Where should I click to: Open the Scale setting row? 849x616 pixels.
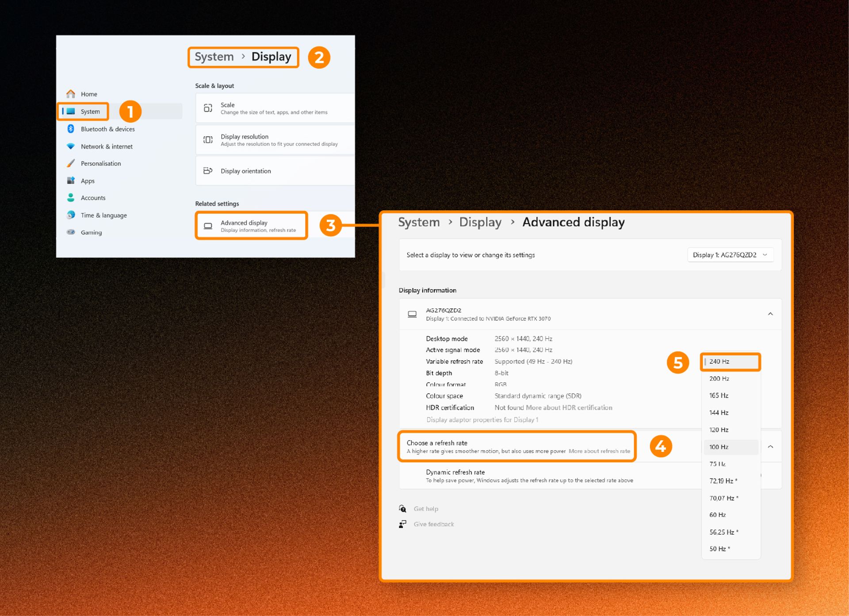click(x=275, y=108)
